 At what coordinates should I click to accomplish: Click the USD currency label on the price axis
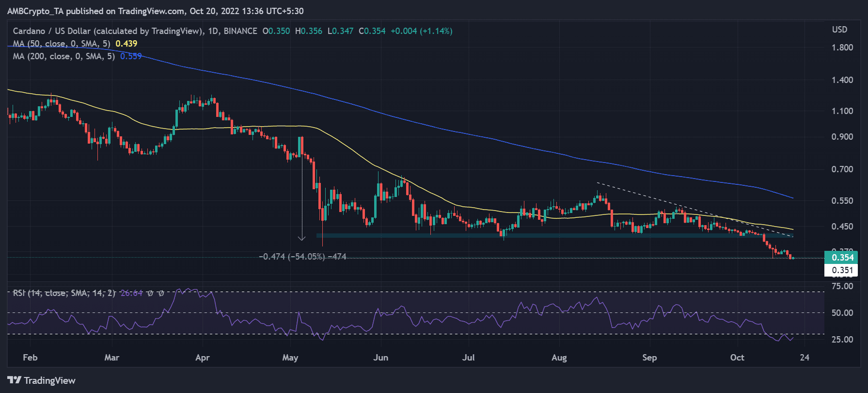click(x=840, y=30)
